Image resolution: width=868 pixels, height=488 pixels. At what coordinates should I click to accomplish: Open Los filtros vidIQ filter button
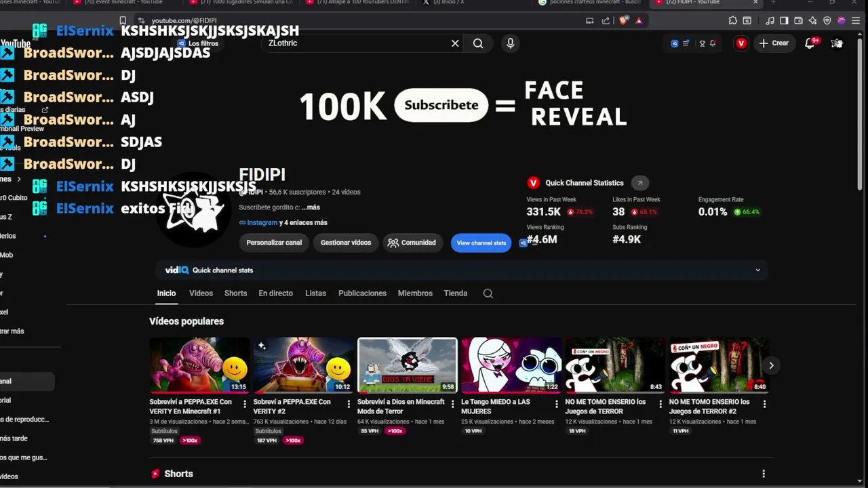tap(197, 43)
